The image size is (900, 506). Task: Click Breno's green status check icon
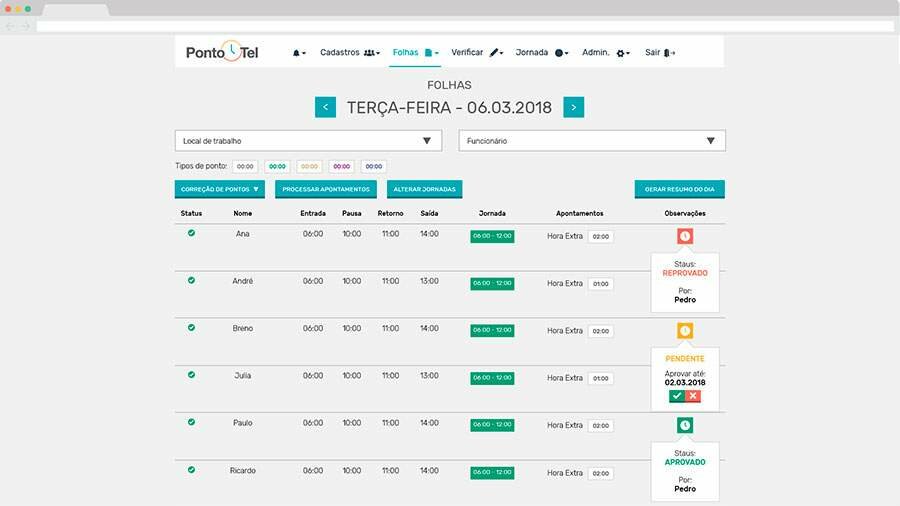(191, 328)
